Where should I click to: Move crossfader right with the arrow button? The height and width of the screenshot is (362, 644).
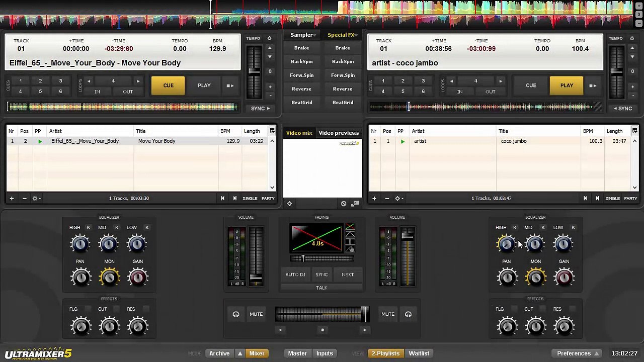coord(365,330)
